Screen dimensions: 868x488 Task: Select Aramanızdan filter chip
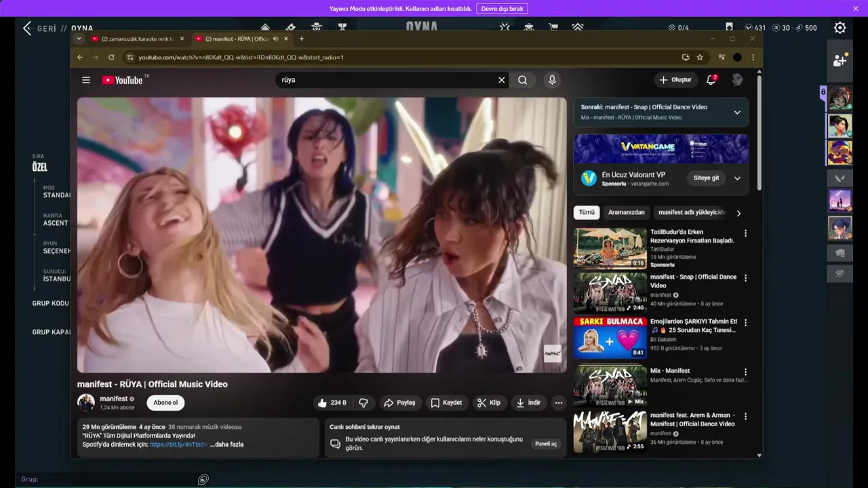pyautogui.click(x=626, y=212)
